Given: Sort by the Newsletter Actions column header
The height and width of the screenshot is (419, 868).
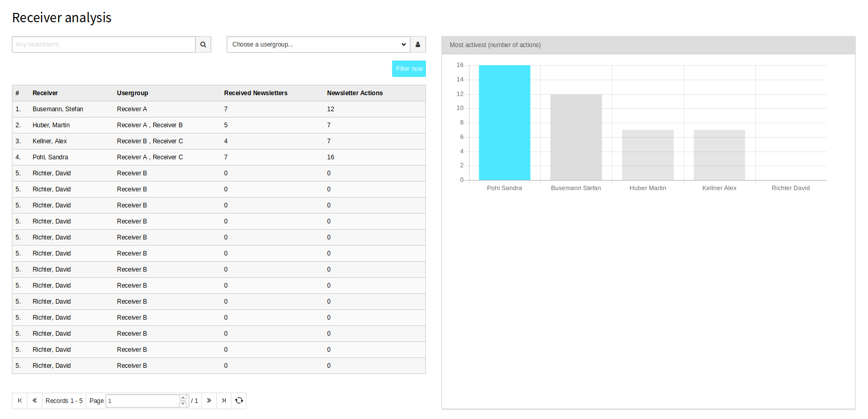Looking at the screenshot, I should pos(355,93).
